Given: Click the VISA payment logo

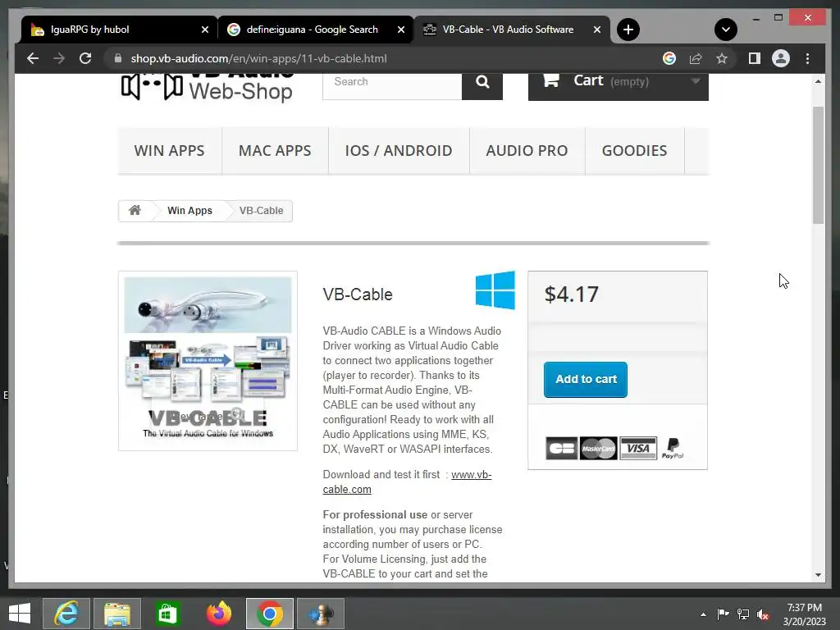Looking at the screenshot, I should (638, 449).
